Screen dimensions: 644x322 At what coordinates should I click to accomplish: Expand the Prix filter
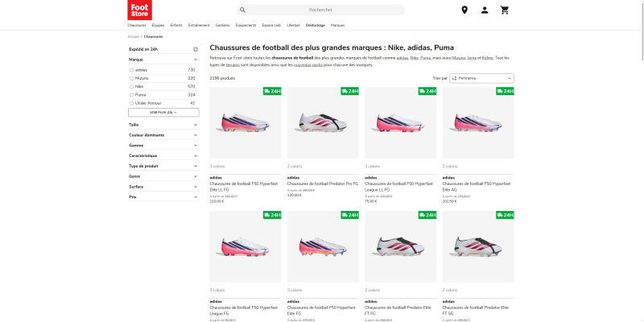point(163,196)
